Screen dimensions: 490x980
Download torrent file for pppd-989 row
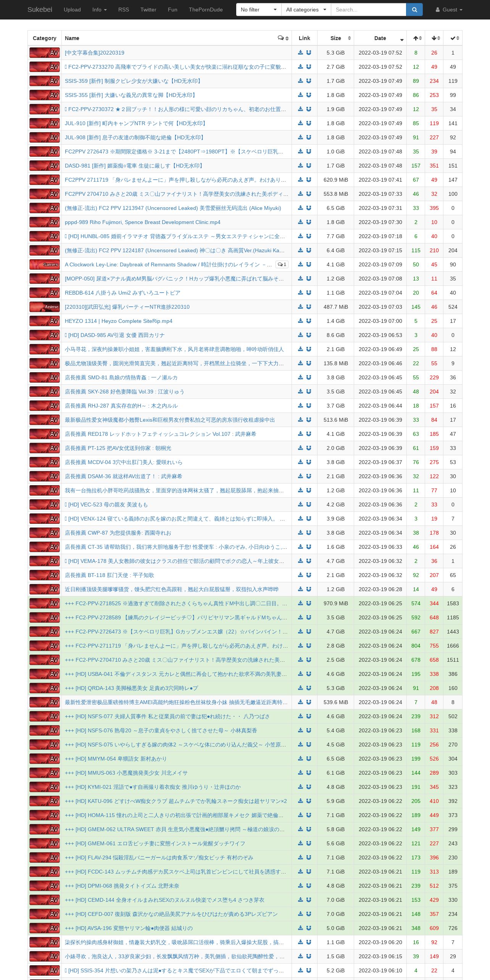point(301,222)
